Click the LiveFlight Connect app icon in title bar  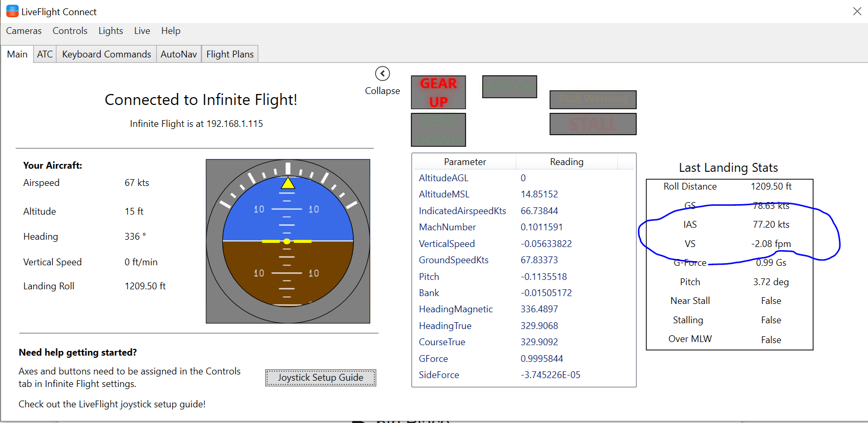[x=12, y=11]
